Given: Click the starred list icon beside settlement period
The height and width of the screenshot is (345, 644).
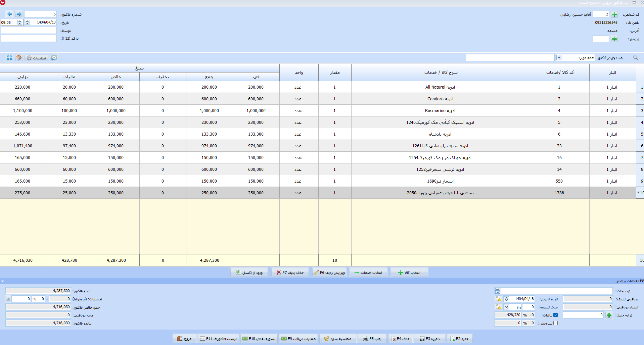Looking at the screenshot, I should pos(499,307).
